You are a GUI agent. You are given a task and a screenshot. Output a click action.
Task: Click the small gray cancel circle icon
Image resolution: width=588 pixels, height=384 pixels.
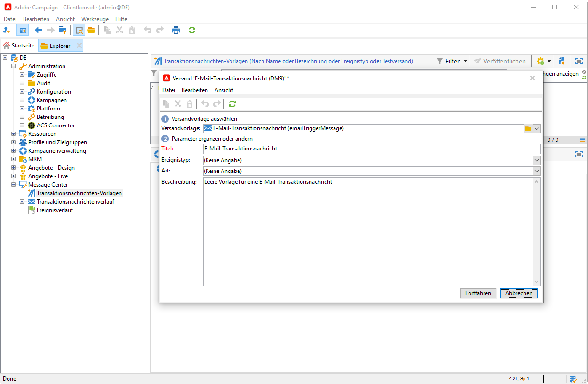click(x=584, y=72)
